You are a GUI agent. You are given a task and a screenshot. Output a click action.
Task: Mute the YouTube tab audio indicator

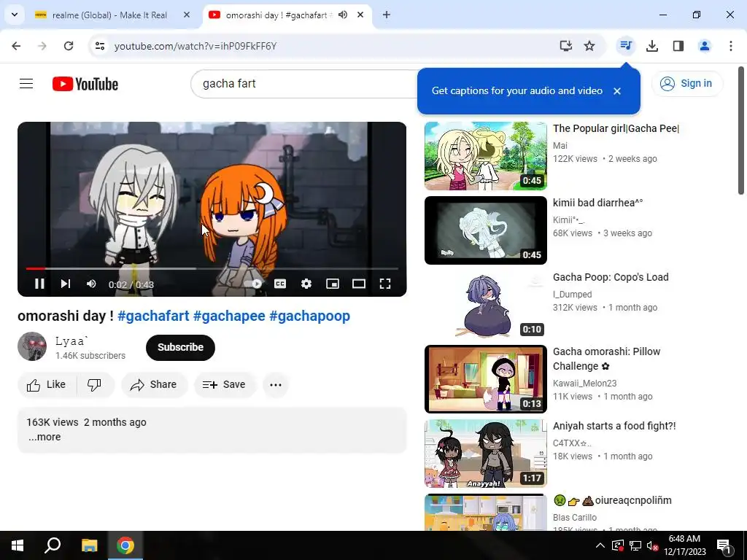[x=343, y=15]
